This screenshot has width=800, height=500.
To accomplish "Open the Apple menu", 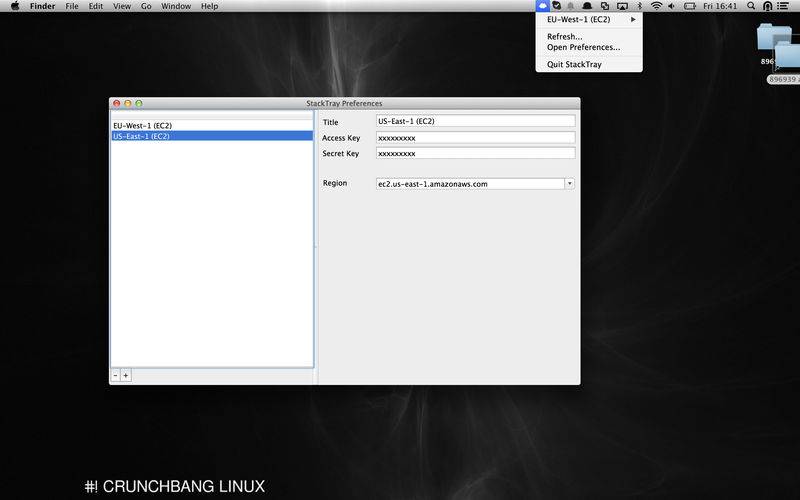I will click(x=15, y=6).
